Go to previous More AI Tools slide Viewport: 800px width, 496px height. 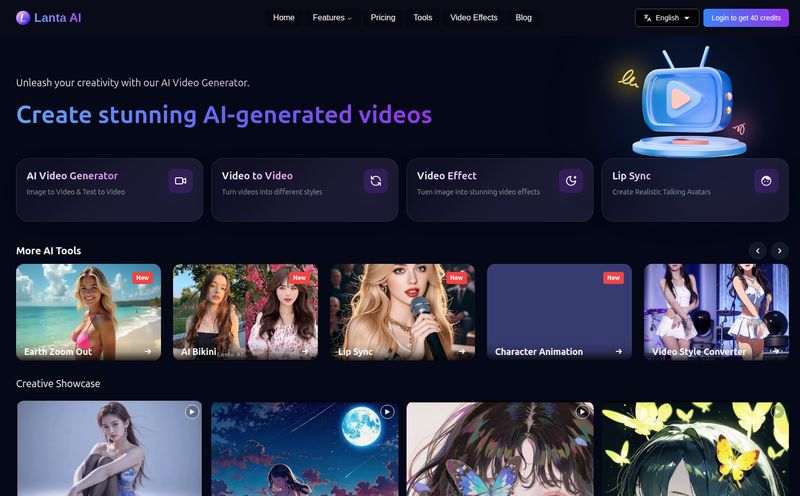[758, 251]
